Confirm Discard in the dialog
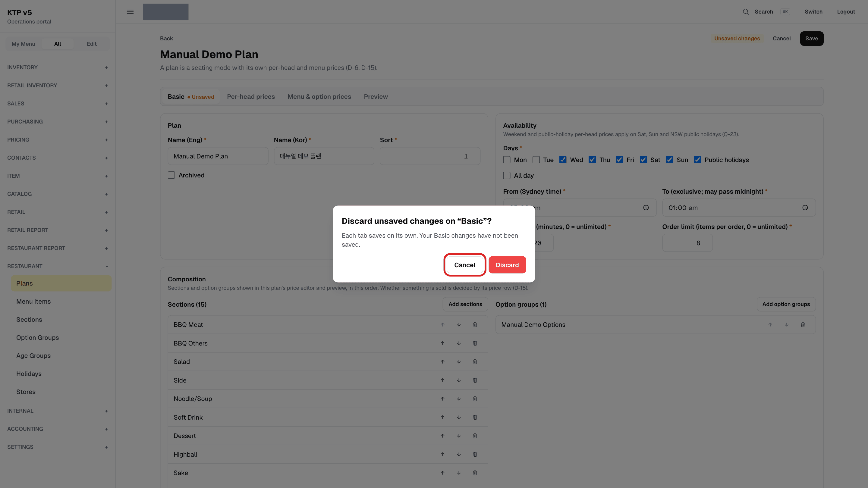 point(507,265)
